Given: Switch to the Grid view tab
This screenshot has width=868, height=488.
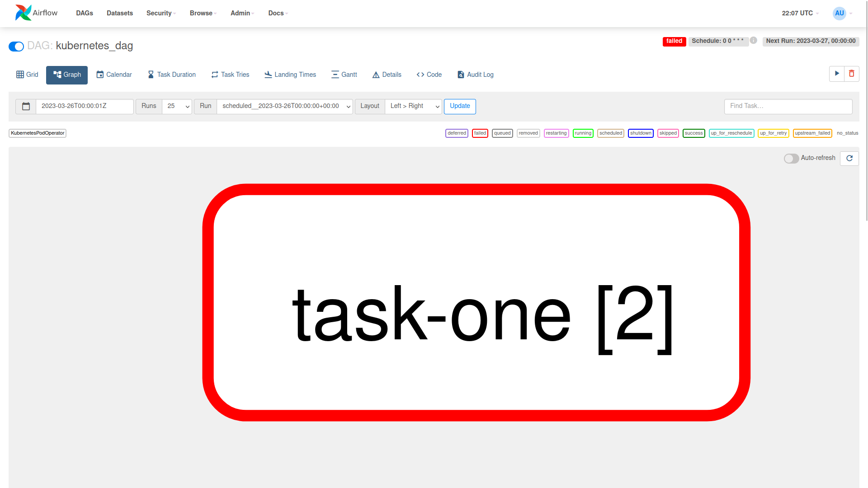Looking at the screenshot, I should point(27,75).
